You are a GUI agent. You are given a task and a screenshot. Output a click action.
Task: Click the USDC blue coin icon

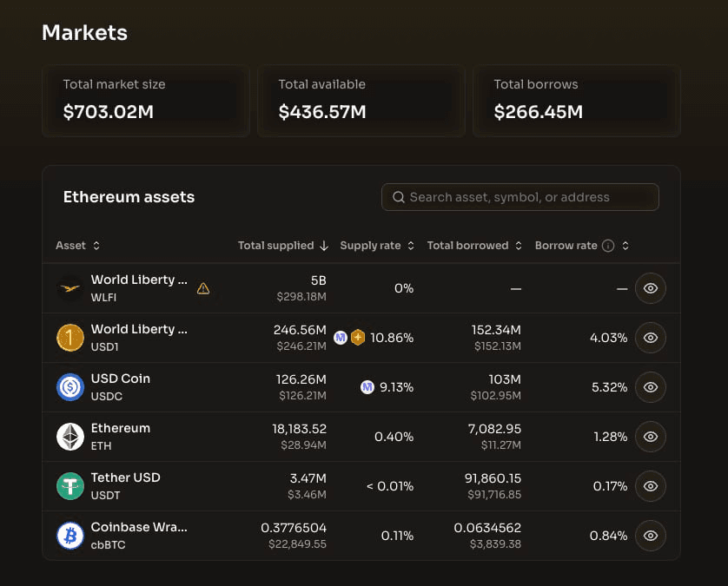[x=70, y=387]
